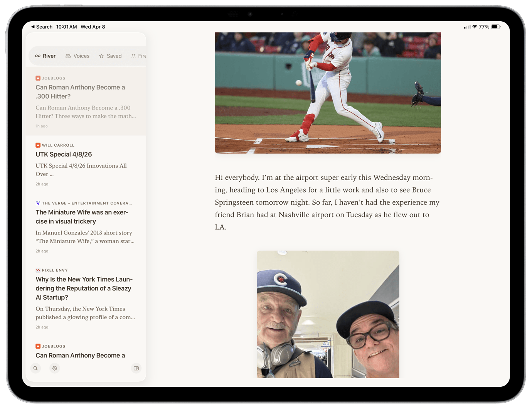This screenshot has width=532, height=408.
Task: Click the Pixel Envy feed icon
Action: pos(38,270)
